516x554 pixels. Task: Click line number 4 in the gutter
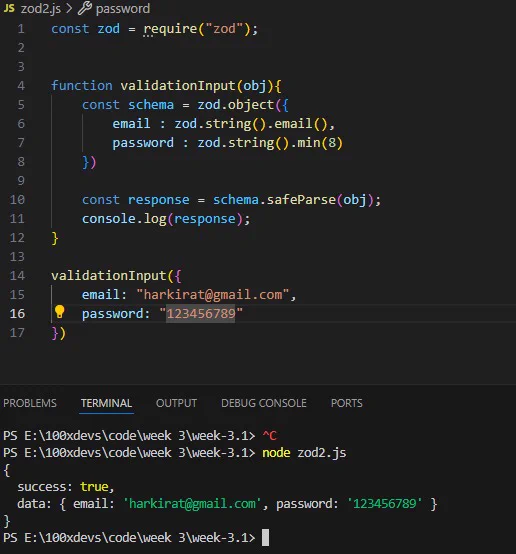21,86
